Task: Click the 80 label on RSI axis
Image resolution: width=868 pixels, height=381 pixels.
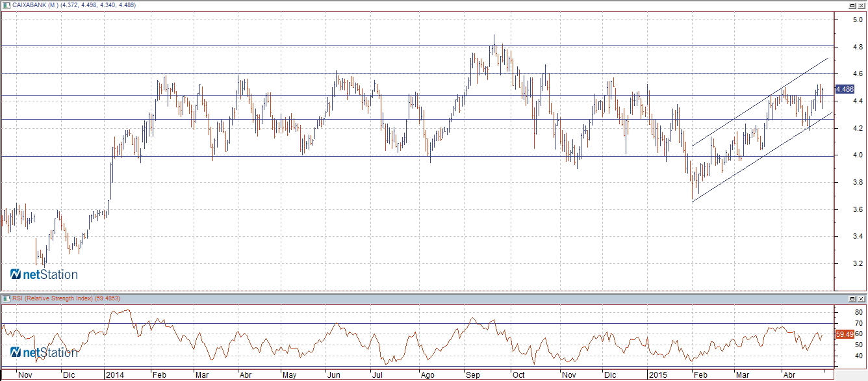Action: click(x=842, y=313)
